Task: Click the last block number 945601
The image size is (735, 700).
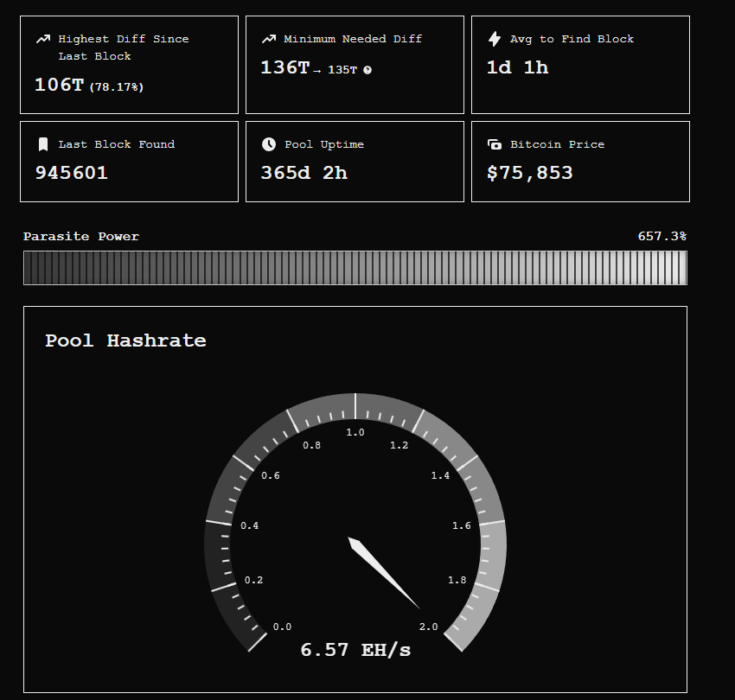Action: [x=72, y=173]
